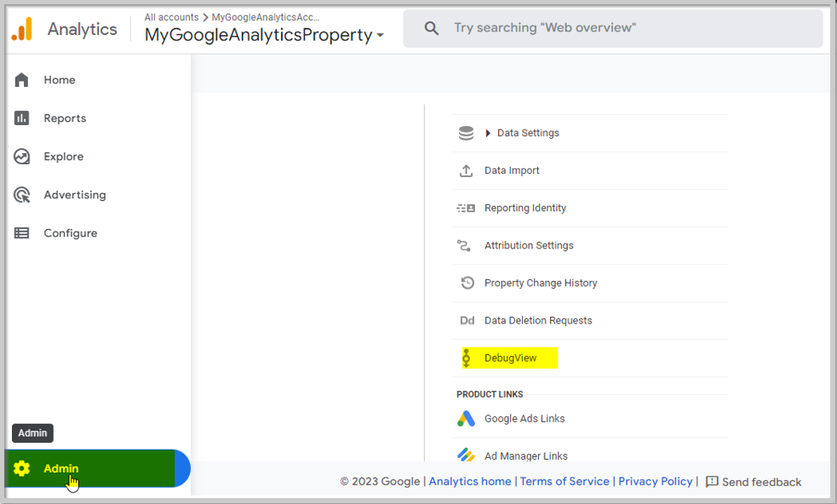
Task: Select Admin in the sidebar
Action: [98, 468]
